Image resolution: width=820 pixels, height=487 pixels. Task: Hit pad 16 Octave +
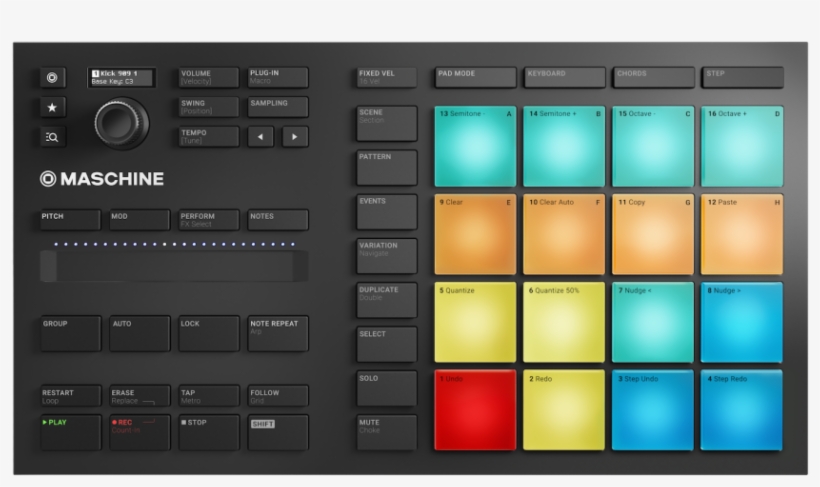click(742, 146)
